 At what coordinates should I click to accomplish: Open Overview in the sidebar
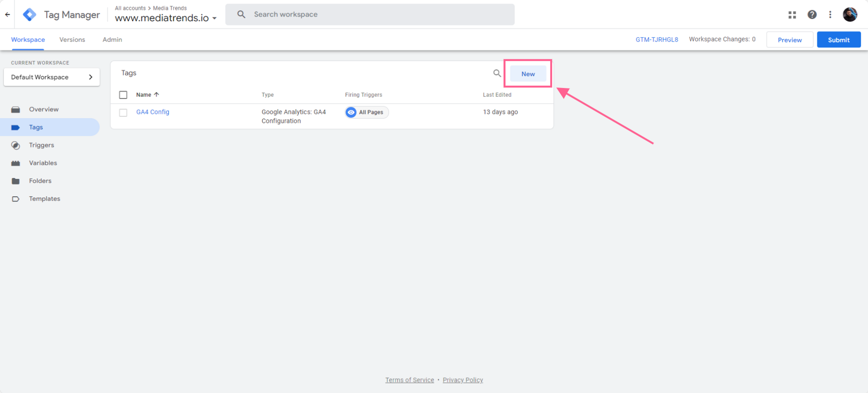[x=50, y=109]
